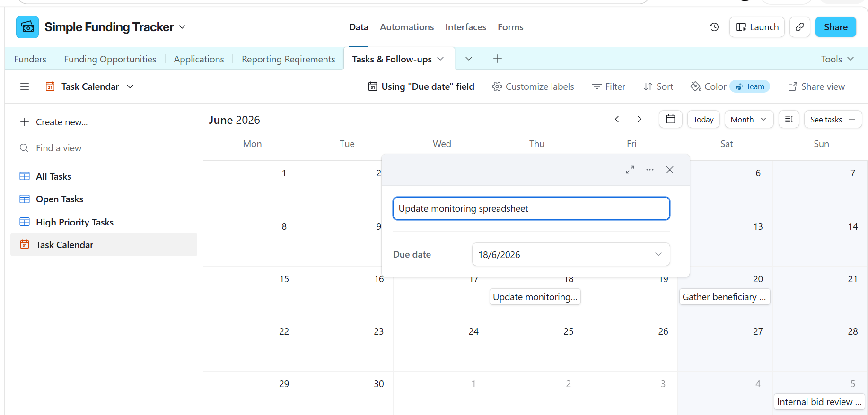
Task: Select June 13 calendar cell
Action: pos(725,240)
